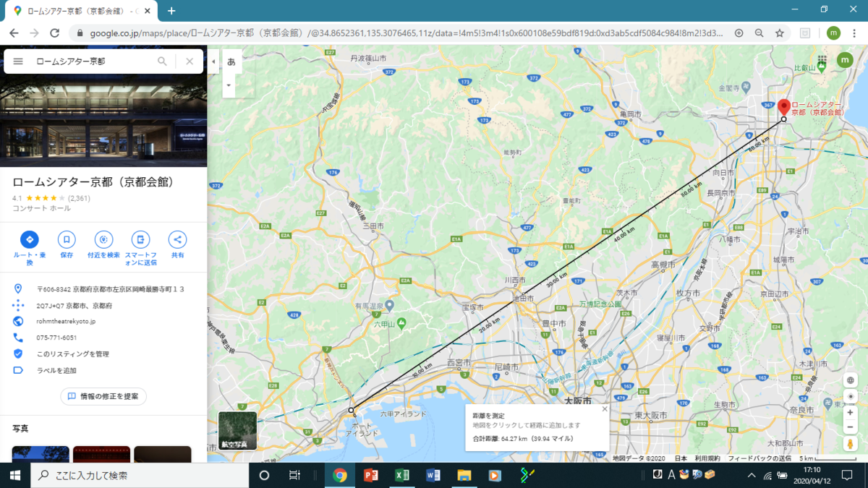Image resolution: width=868 pixels, height=488 pixels.
Task: Click the 共有 share icon
Action: click(x=177, y=239)
